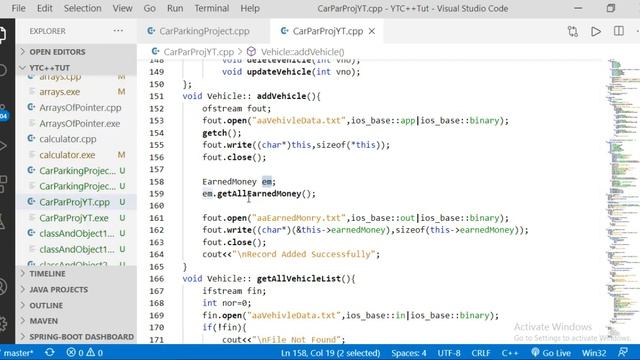Close the CarParProjYT.cpp tab
Viewport: 640px width, 360px height.
[x=372, y=31]
